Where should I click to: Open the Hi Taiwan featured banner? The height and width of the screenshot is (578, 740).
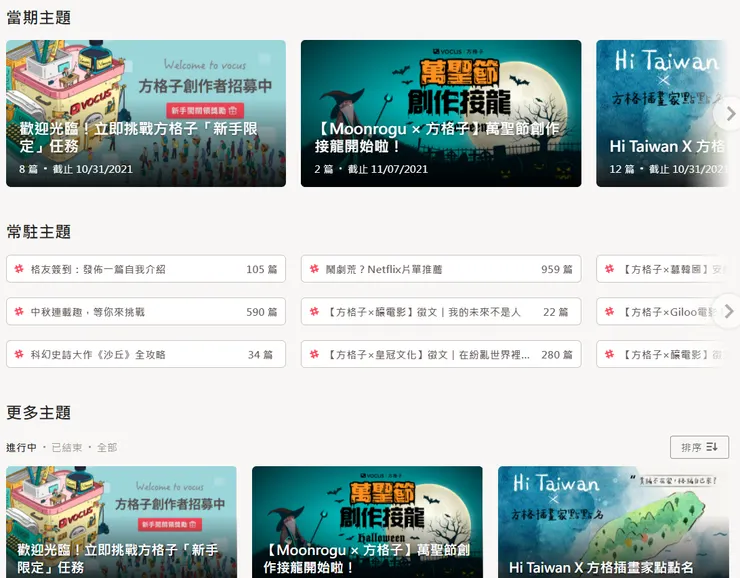[662, 113]
